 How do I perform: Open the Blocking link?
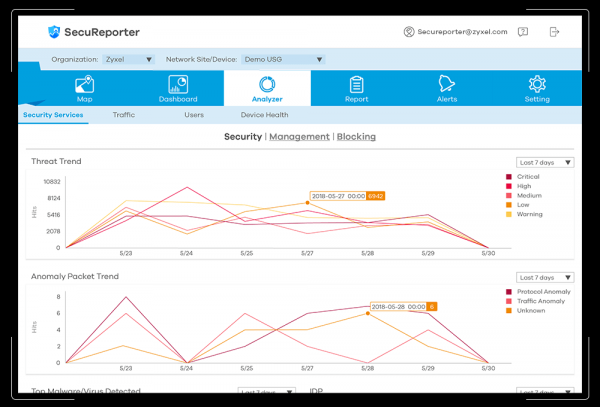356,137
